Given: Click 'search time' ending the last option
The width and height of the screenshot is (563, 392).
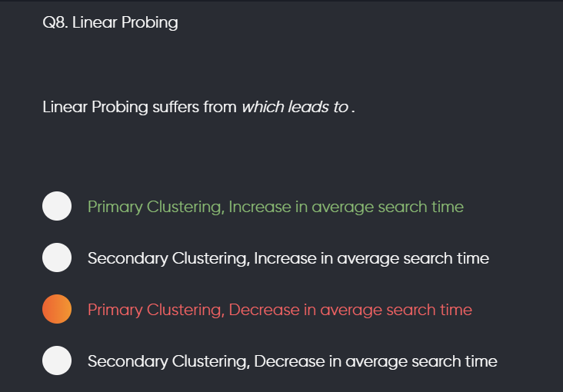Looking at the screenshot, I should pyautogui.click(x=455, y=361).
